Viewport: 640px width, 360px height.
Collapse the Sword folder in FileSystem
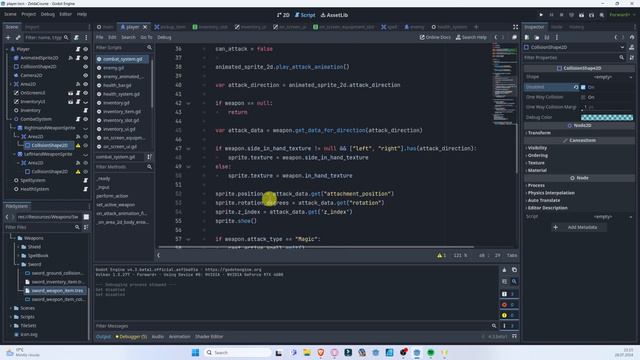pos(19,264)
